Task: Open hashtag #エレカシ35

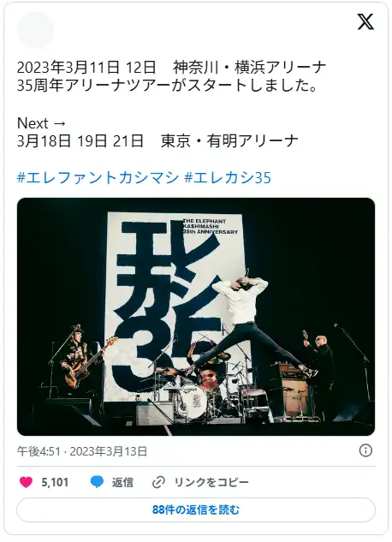Action: point(228,178)
